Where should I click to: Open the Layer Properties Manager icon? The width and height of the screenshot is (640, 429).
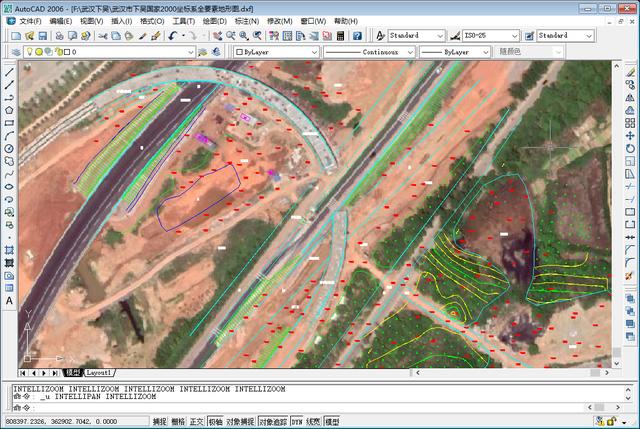click(16, 52)
